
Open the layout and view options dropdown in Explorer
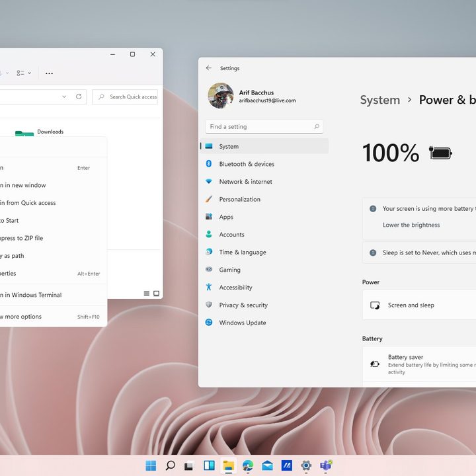point(24,73)
